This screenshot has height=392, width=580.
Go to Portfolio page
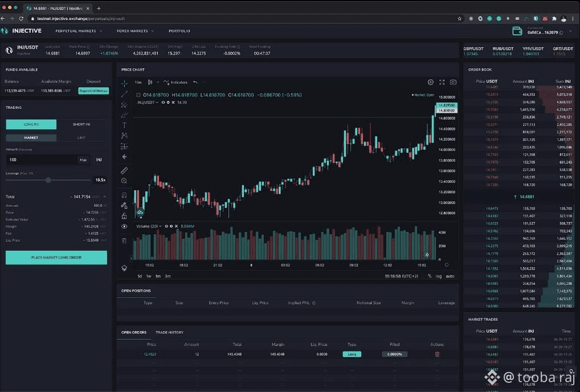pos(179,31)
